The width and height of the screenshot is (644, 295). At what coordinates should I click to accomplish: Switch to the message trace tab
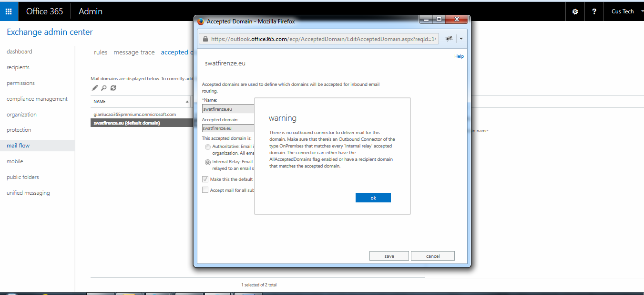[134, 53]
